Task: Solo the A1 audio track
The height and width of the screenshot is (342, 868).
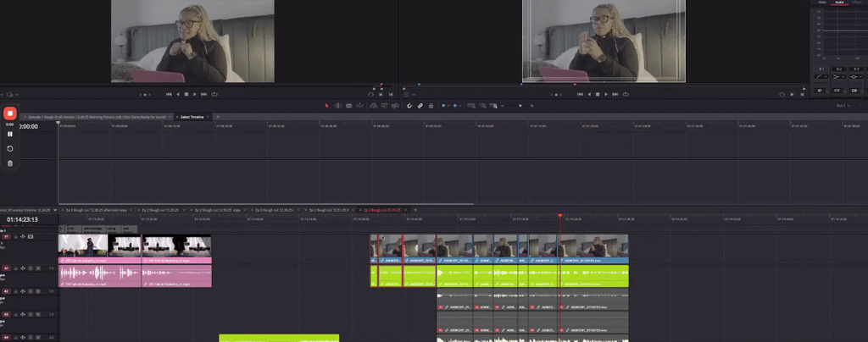Action: point(31,268)
